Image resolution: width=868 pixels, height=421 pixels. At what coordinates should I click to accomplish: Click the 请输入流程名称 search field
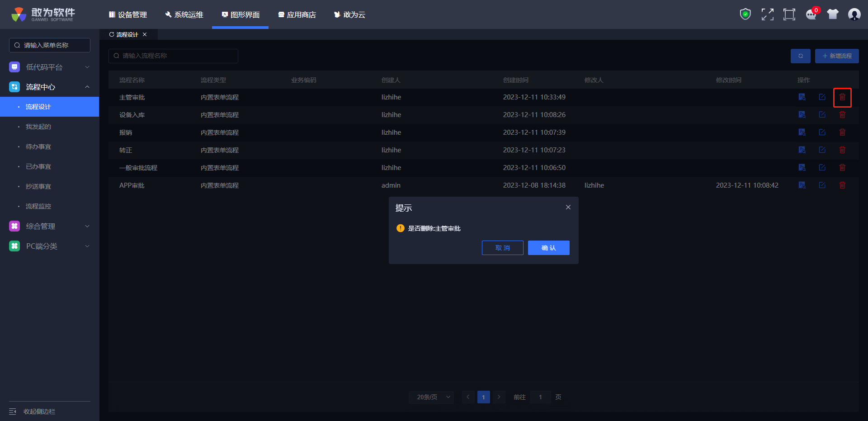point(173,56)
